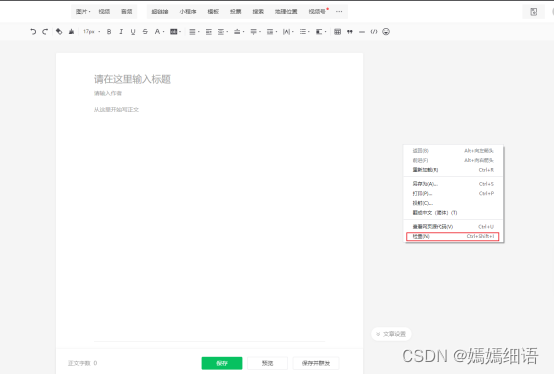
Task: Click the 正文字数 0 word count
Action: click(83, 363)
